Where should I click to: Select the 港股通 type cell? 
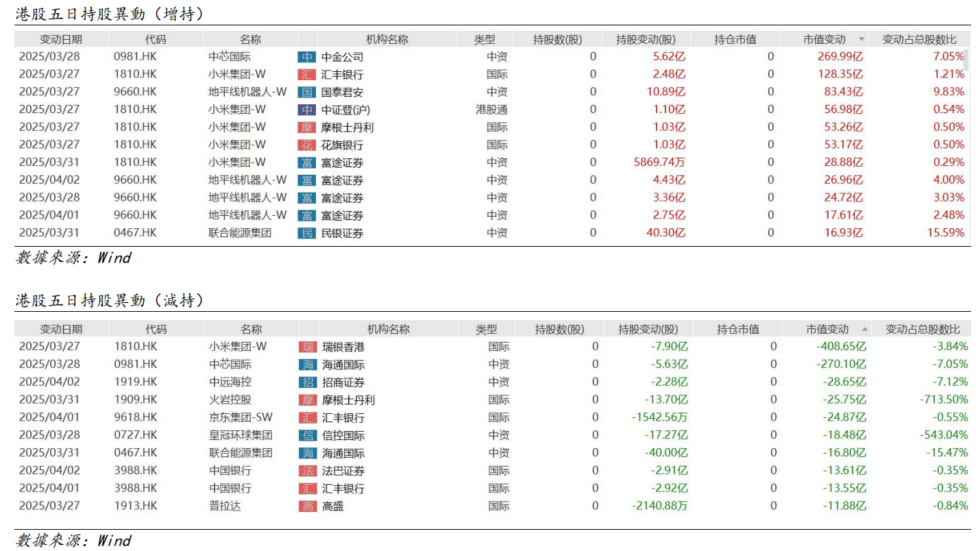[x=491, y=110]
